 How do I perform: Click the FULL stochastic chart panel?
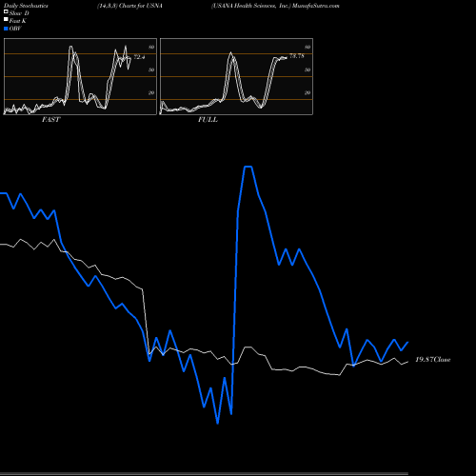click(x=236, y=76)
